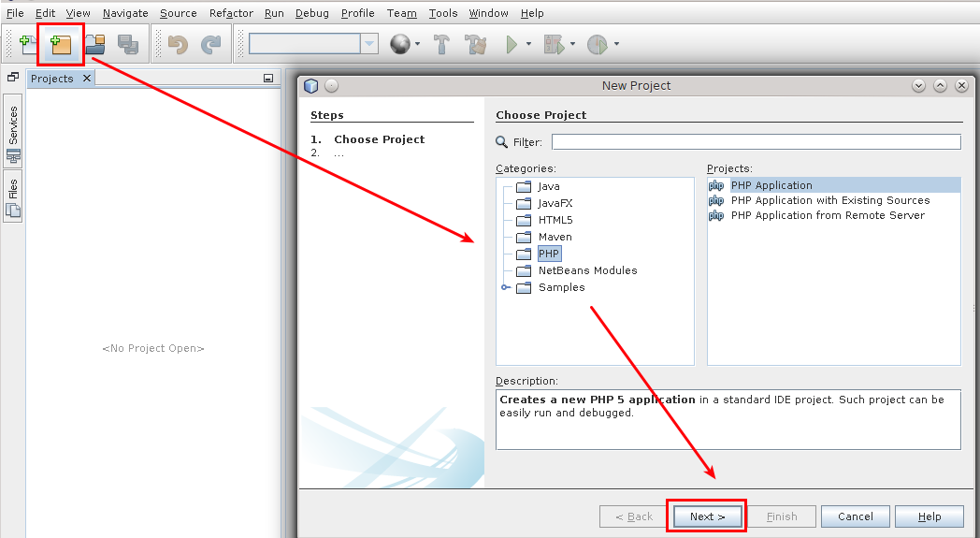The height and width of the screenshot is (538, 980).
Task: Open the dropdown arrow beside the globe icon
Action: (417, 44)
